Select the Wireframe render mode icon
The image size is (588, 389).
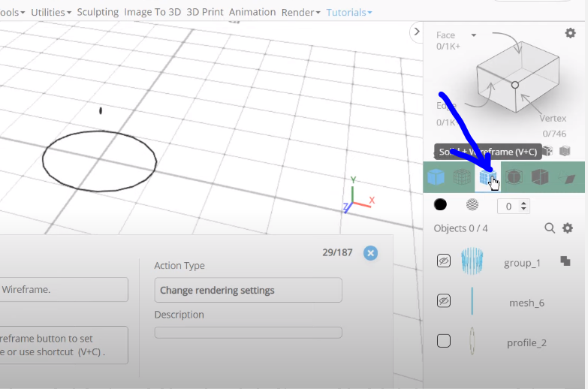point(462,177)
